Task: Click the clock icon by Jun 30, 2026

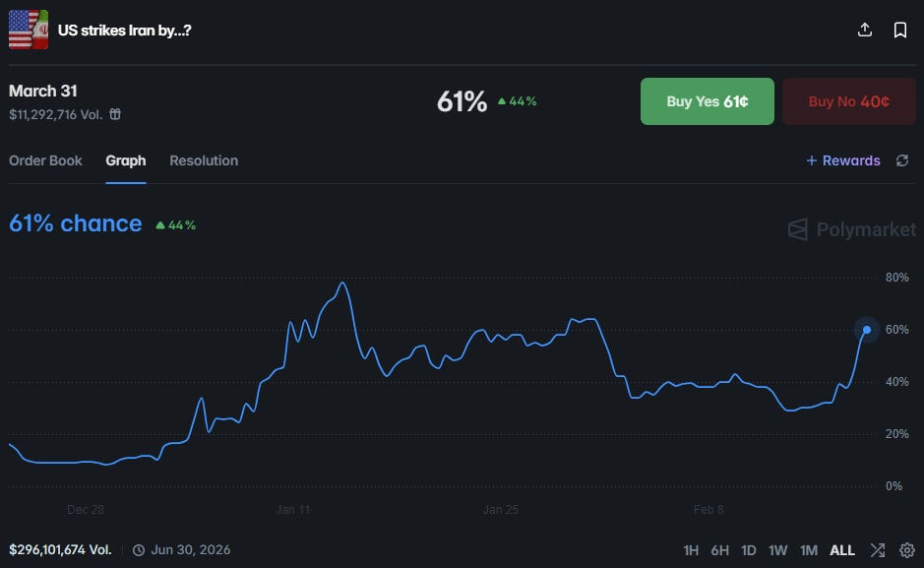Action: (x=139, y=550)
